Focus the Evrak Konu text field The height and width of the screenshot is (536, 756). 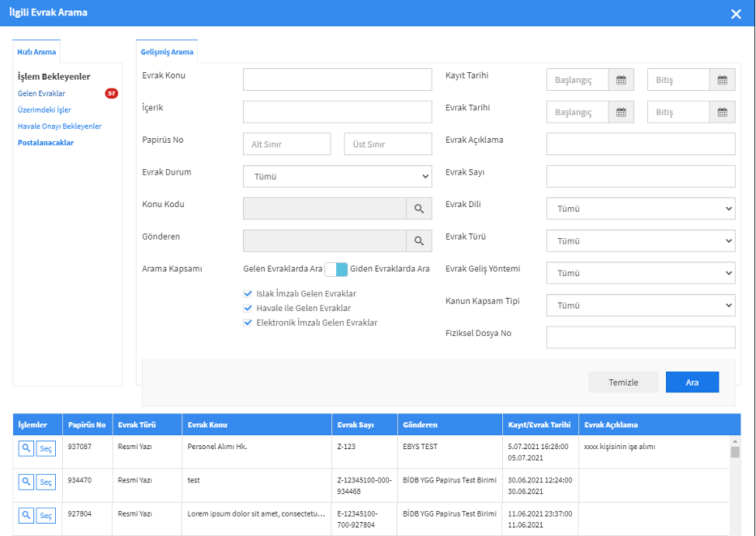[338, 80]
